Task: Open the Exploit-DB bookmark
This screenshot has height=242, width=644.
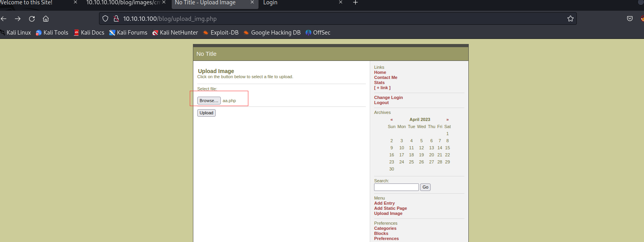Action: 220,33
